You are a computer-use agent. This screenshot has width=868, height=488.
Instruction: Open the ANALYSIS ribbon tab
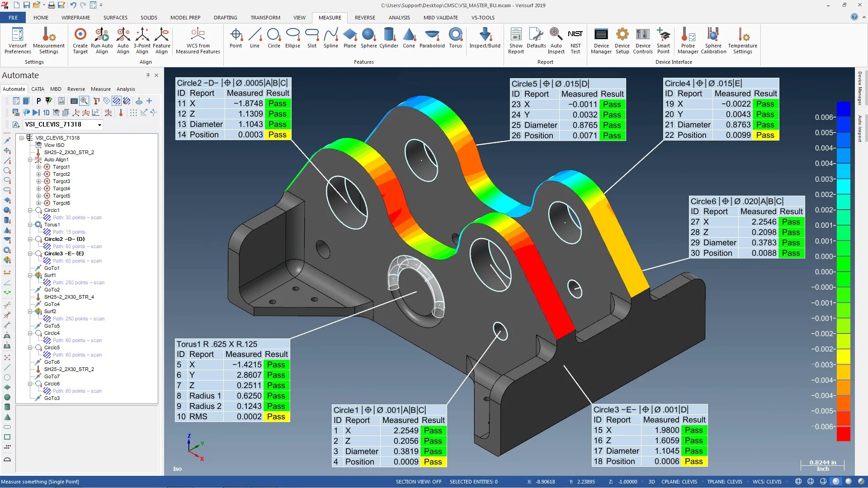tap(399, 18)
